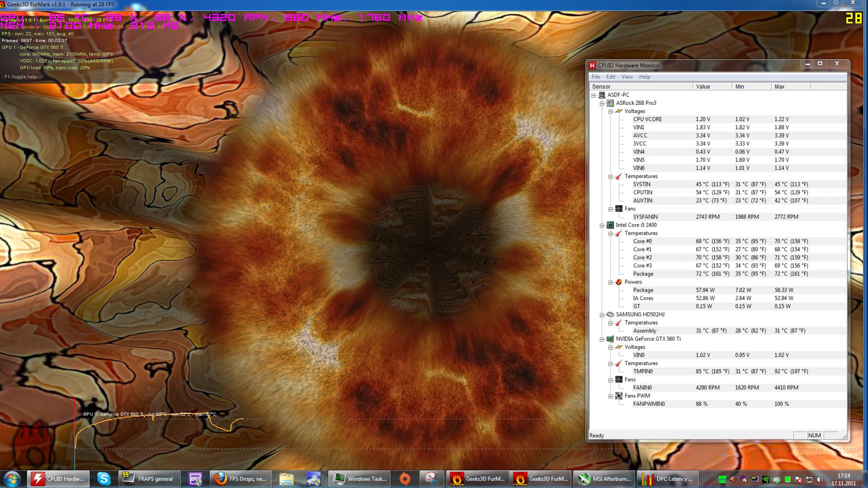Click the taskbar clock showing 17:14

tap(843, 479)
